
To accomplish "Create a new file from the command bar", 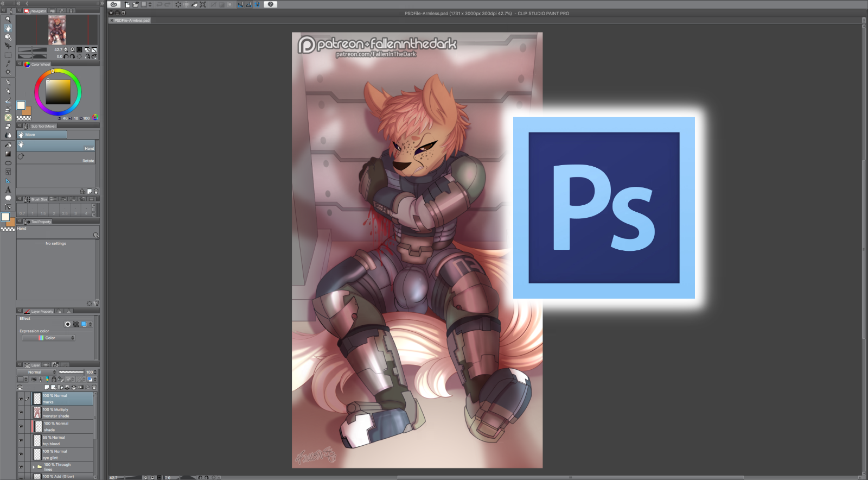I will (x=127, y=4).
